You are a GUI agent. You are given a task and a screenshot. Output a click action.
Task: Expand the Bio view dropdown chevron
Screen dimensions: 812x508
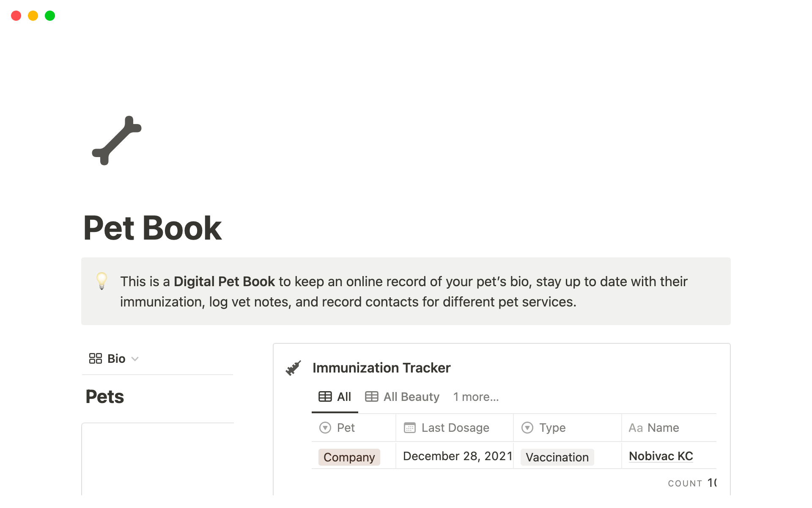[x=135, y=359]
